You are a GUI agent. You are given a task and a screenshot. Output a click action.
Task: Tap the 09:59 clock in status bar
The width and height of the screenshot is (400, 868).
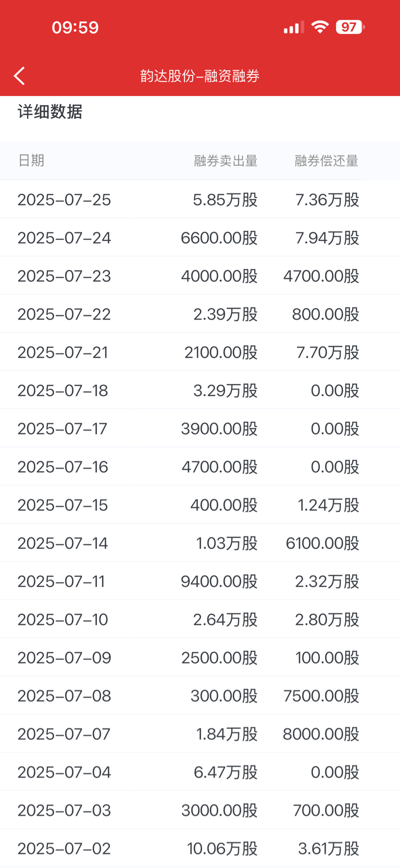click(x=76, y=27)
